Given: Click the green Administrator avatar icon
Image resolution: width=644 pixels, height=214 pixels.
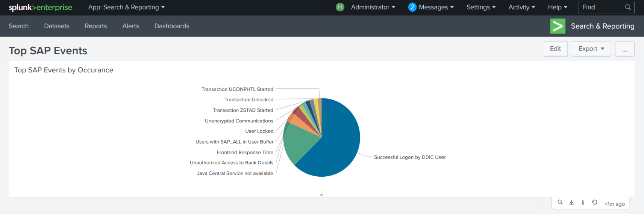Looking at the screenshot, I should [340, 7].
